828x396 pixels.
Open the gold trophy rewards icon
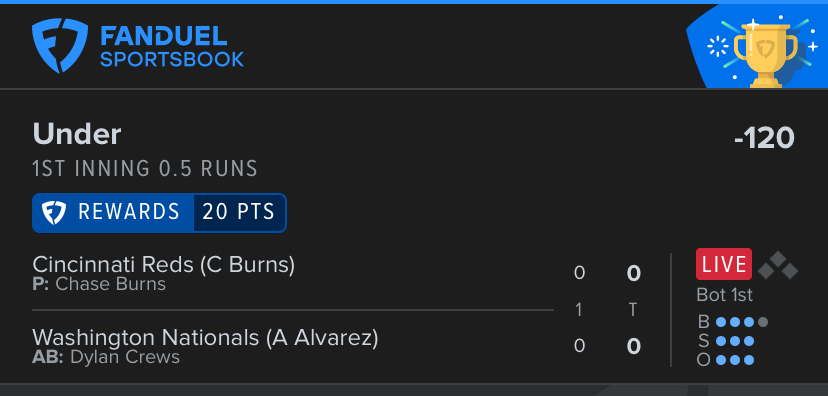(765, 52)
